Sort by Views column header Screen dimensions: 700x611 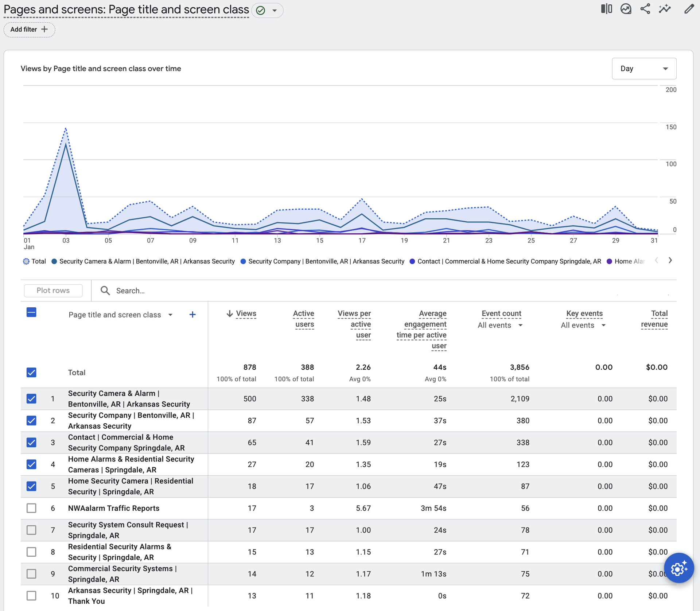point(245,314)
